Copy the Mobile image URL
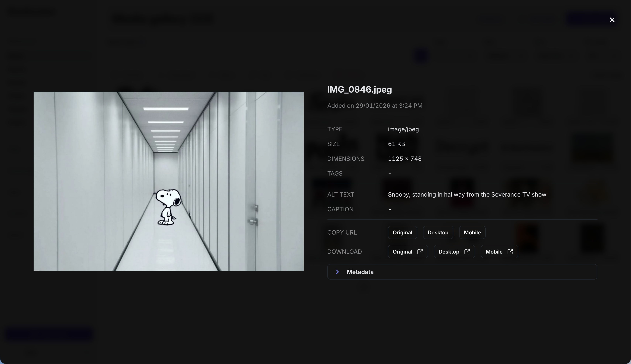631x364 pixels. pos(472,233)
